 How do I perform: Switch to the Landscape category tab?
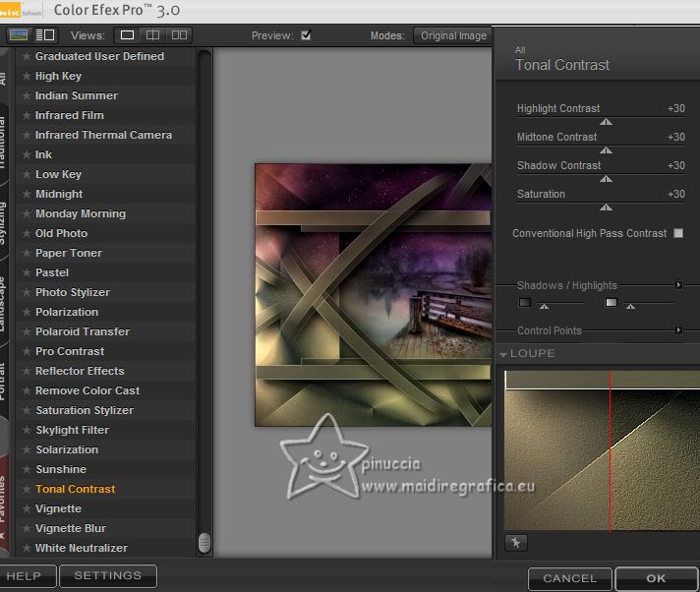3,304
